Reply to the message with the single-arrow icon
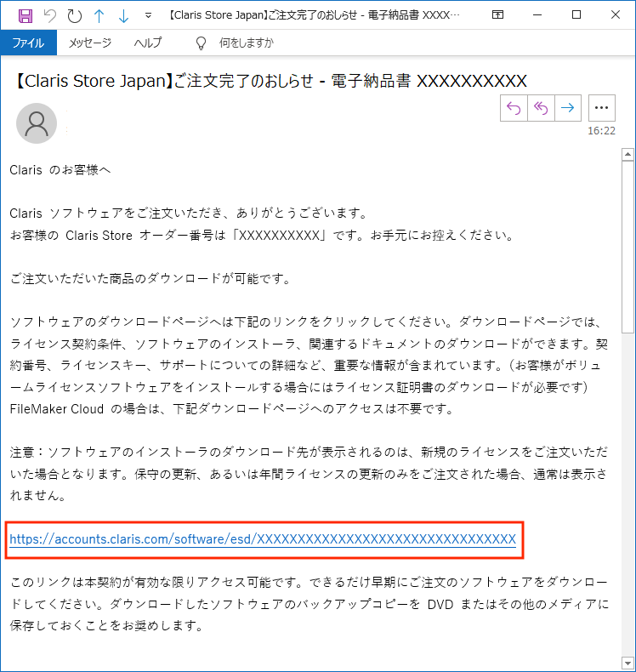This screenshot has width=636, height=672. click(x=514, y=108)
